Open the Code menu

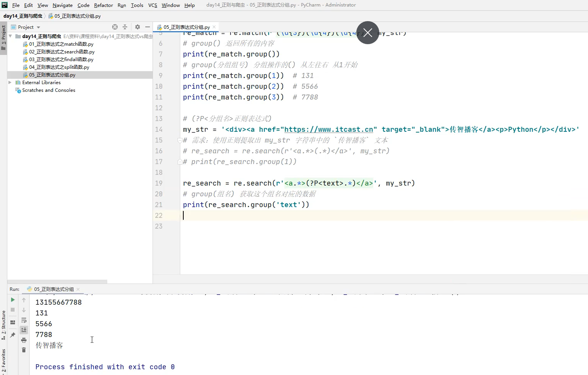tap(83, 5)
